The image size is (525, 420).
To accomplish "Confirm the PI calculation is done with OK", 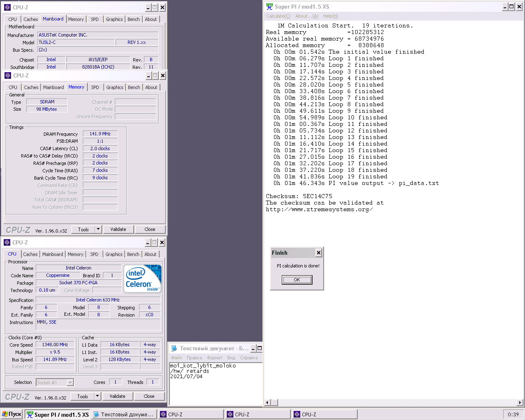I will click(297, 280).
